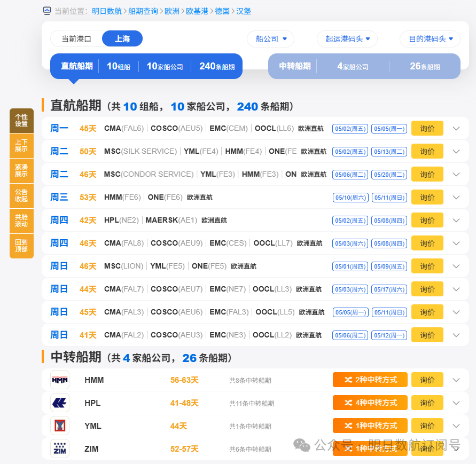Select date 05/01(周四) in MSC(LION) row
476x464 pixels.
350,266
